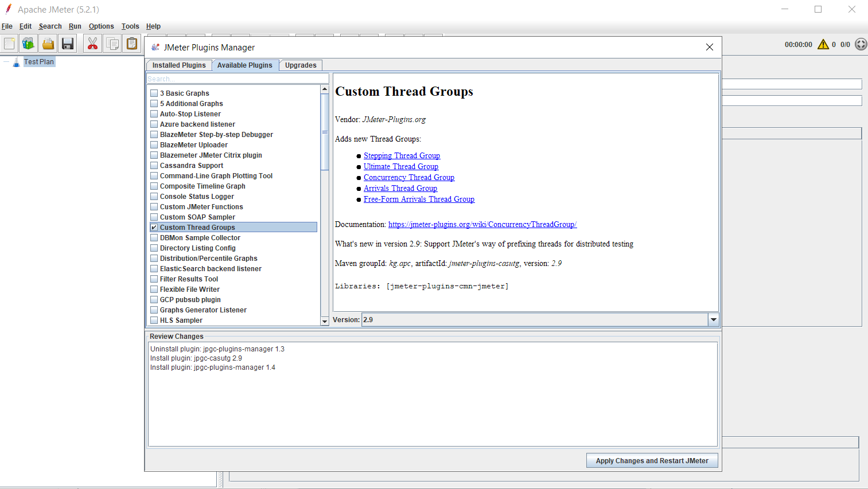Tick the Cassandra Support checkbox

click(x=154, y=166)
